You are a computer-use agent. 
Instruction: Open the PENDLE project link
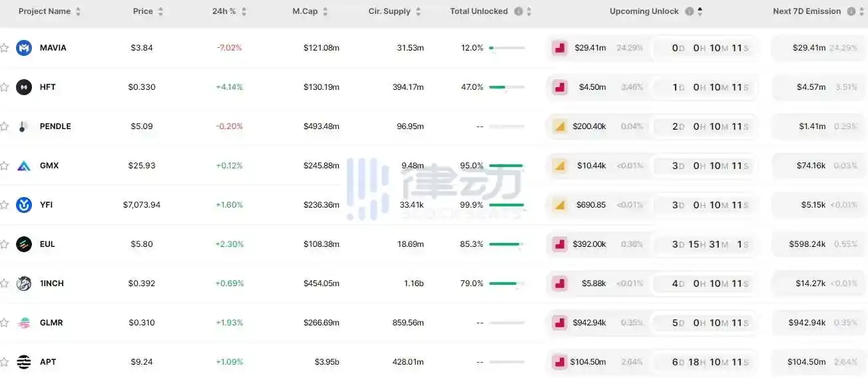[55, 126]
